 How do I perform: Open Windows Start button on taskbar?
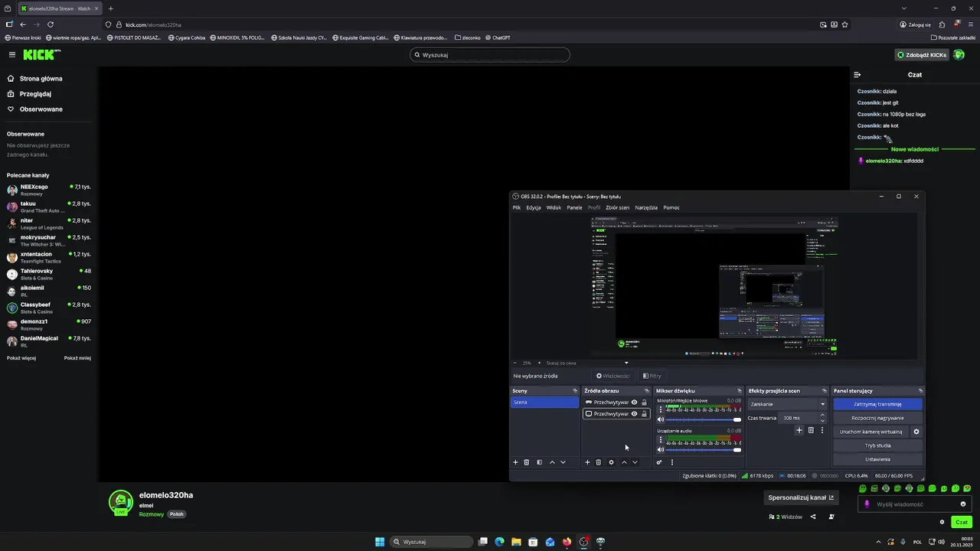(380, 542)
